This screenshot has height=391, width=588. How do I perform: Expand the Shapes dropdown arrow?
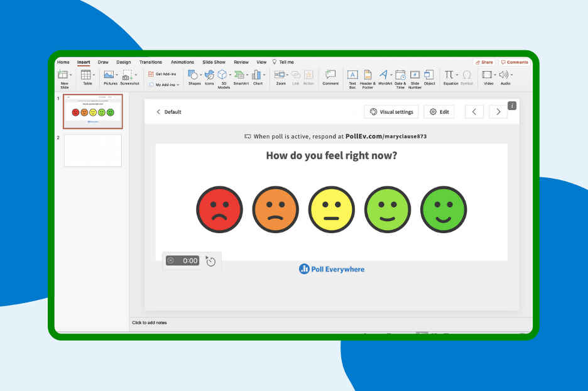click(x=201, y=75)
